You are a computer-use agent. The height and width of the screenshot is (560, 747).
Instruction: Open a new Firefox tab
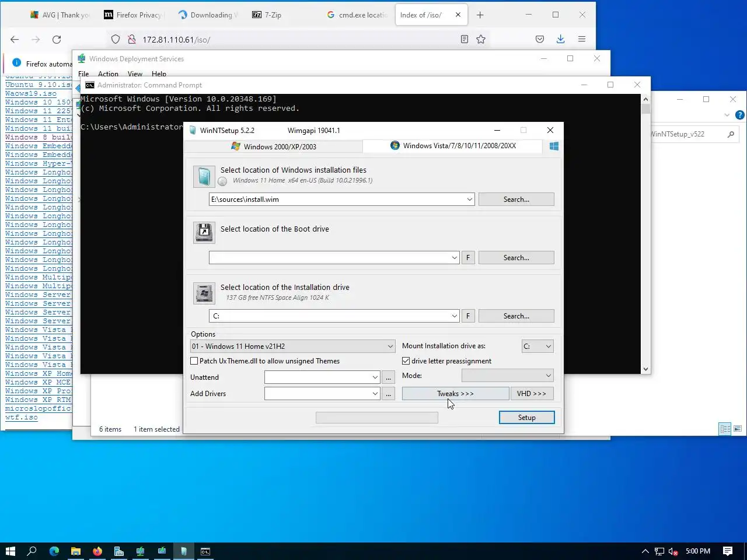point(480,15)
